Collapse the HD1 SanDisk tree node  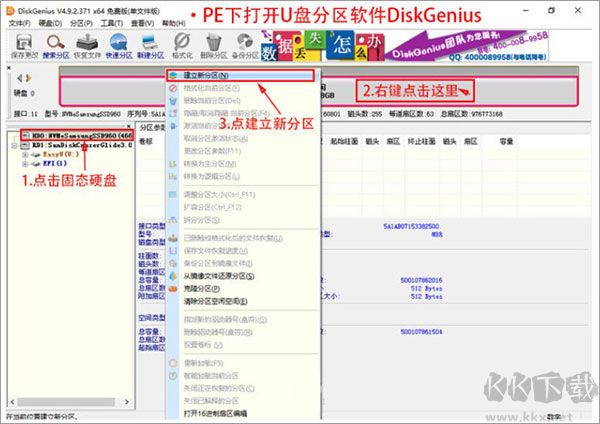tap(15, 145)
